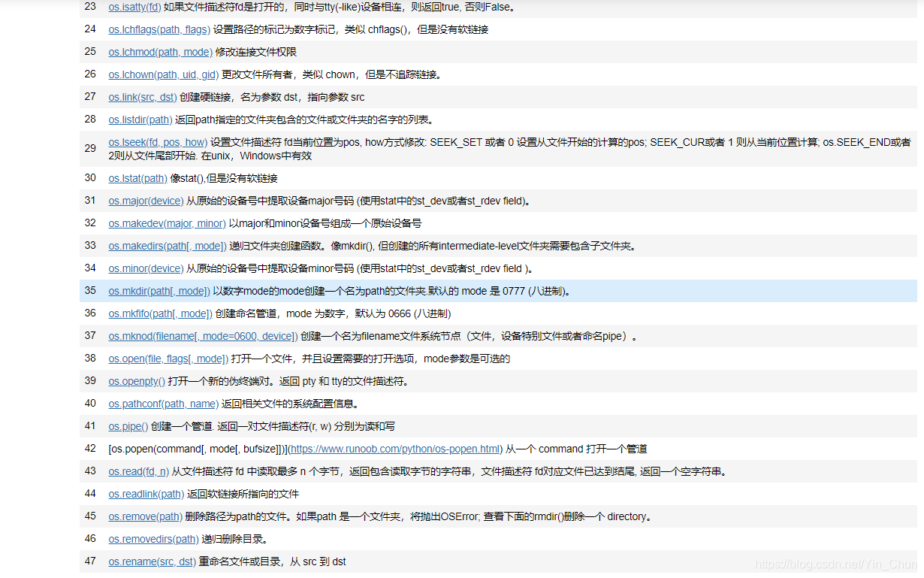Open the os.isatty(fd) documentation link
The height and width of the screenshot is (578, 924).
click(x=134, y=7)
